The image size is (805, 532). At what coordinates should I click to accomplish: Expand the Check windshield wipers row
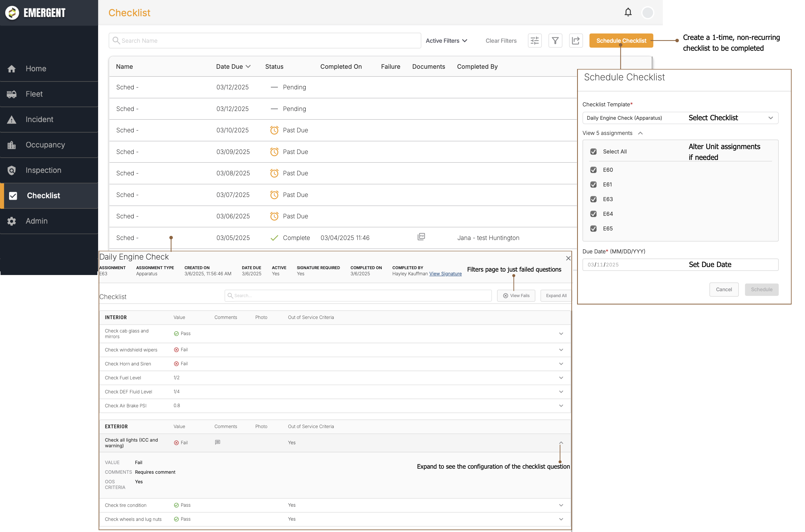pos(561,350)
